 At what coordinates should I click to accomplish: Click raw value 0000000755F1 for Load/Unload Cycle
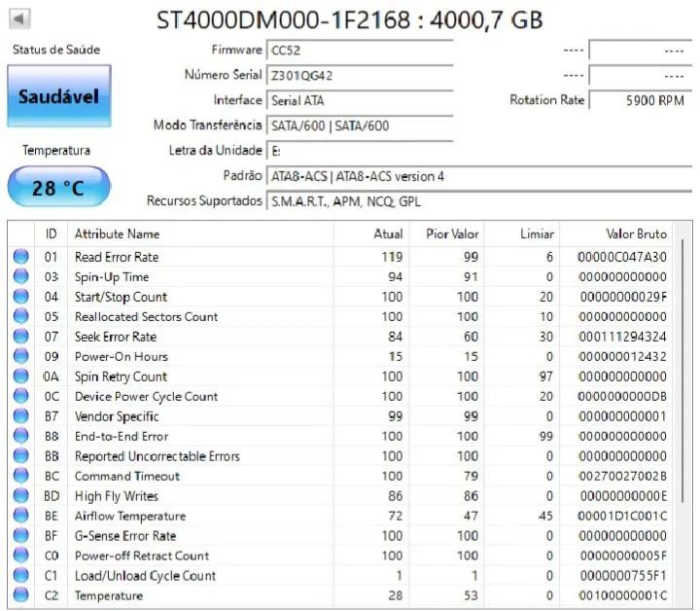click(x=623, y=576)
